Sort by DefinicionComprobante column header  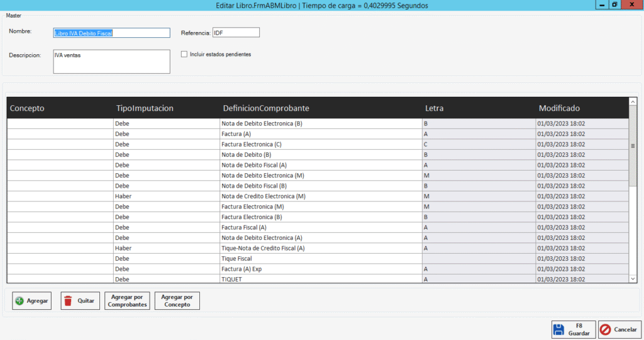tap(266, 108)
